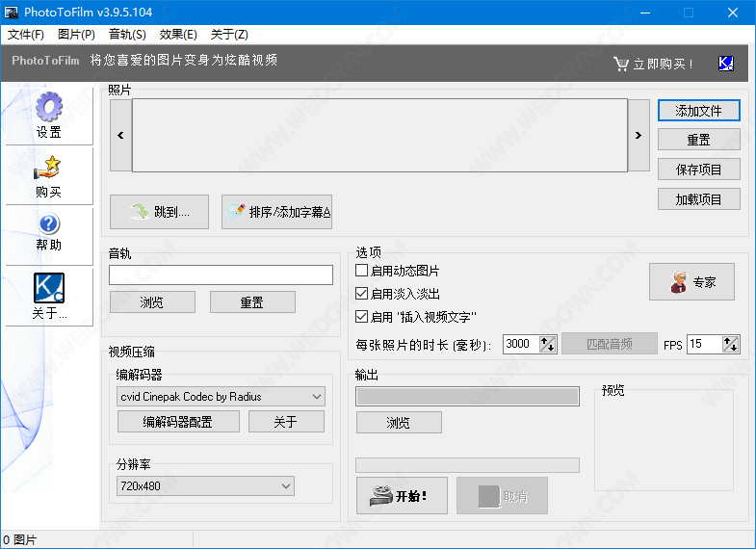Open the 图片(P) menu
The height and width of the screenshot is (549, 756).
(76, 35)
